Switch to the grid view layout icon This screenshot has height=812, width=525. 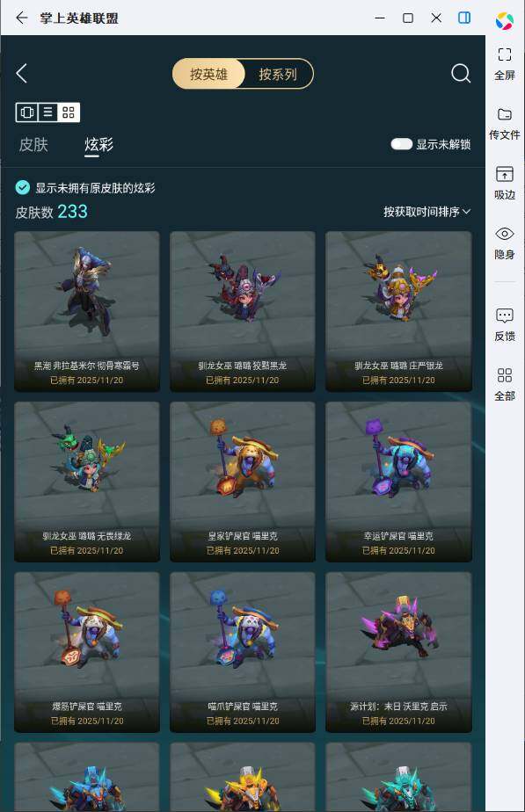69,112
